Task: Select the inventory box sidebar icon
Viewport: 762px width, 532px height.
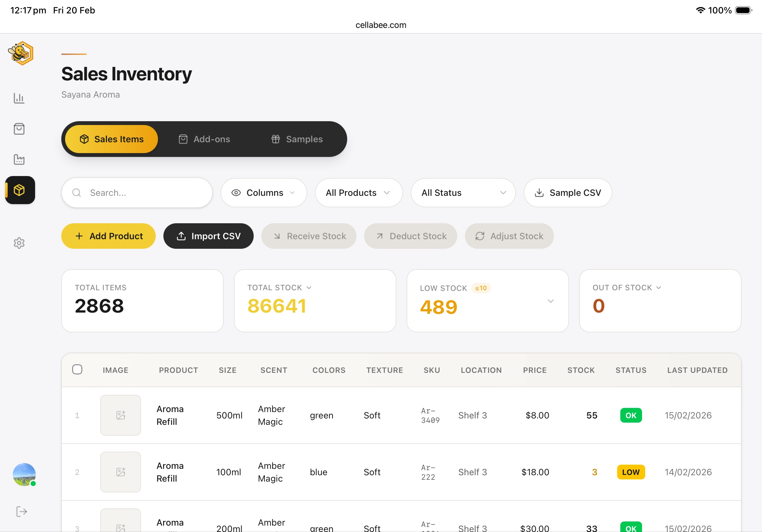Action: tap(19, 190)
